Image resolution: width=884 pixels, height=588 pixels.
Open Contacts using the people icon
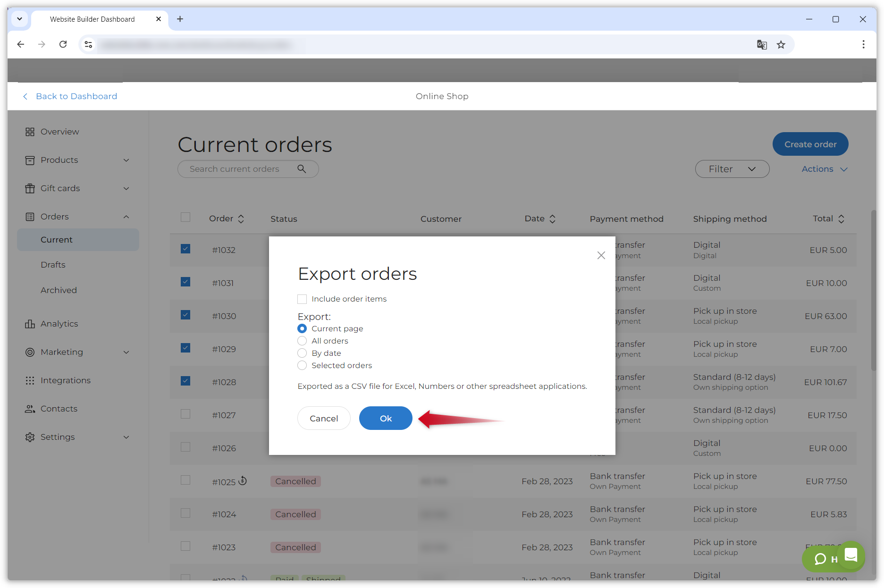(x=30, y=409)
